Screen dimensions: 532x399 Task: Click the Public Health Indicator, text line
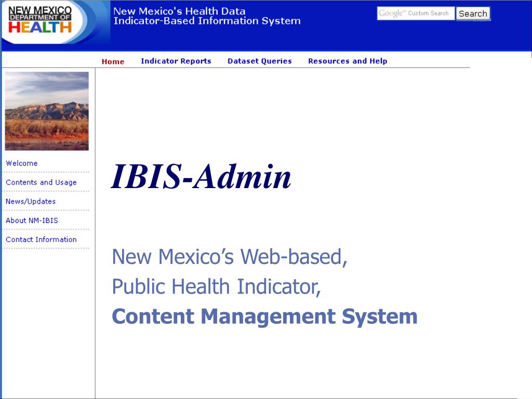click(217, 287)
